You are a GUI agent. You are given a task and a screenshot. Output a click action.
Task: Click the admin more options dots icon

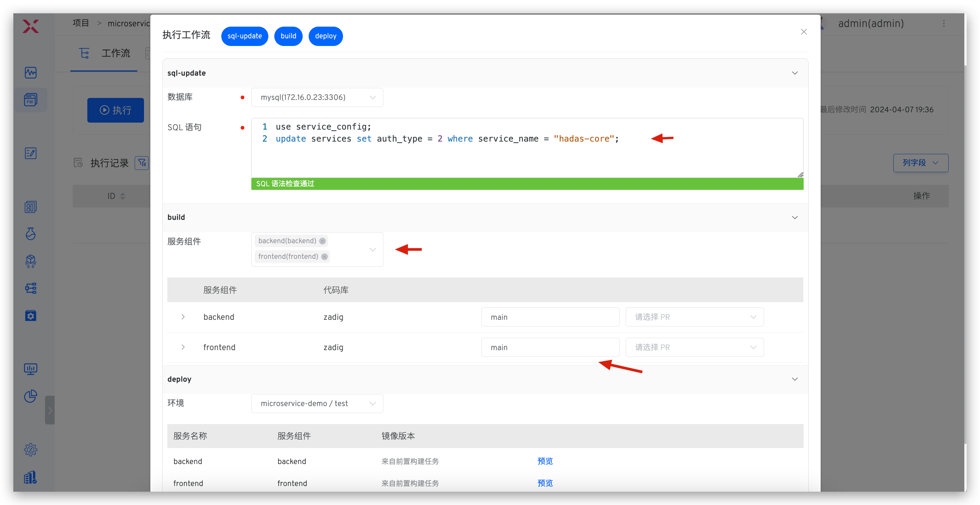944,24
